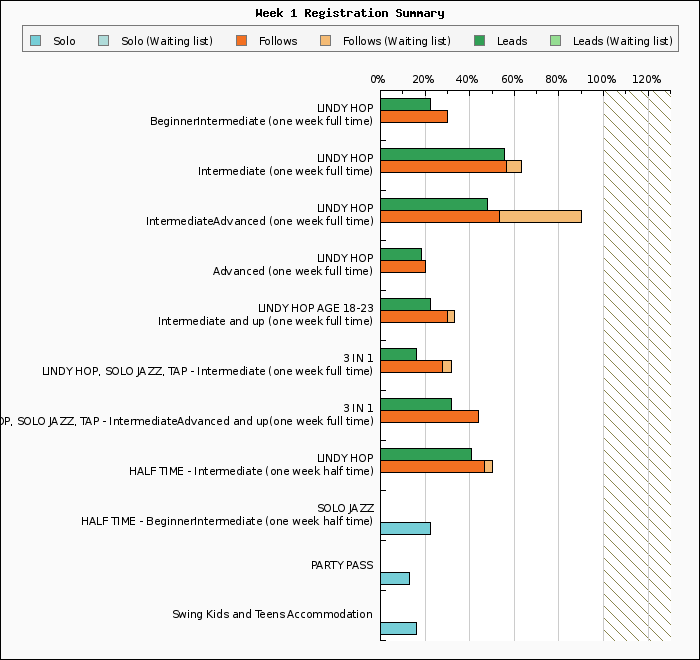Click the Lindy Hop Advanced orange Follows bar
Screen dimensions: 700x660
tap(403, 266)
